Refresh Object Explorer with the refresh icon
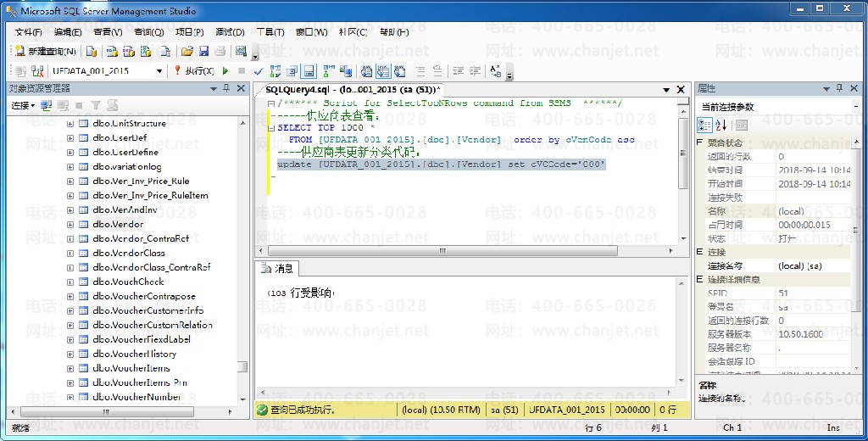 pos(113,105)
